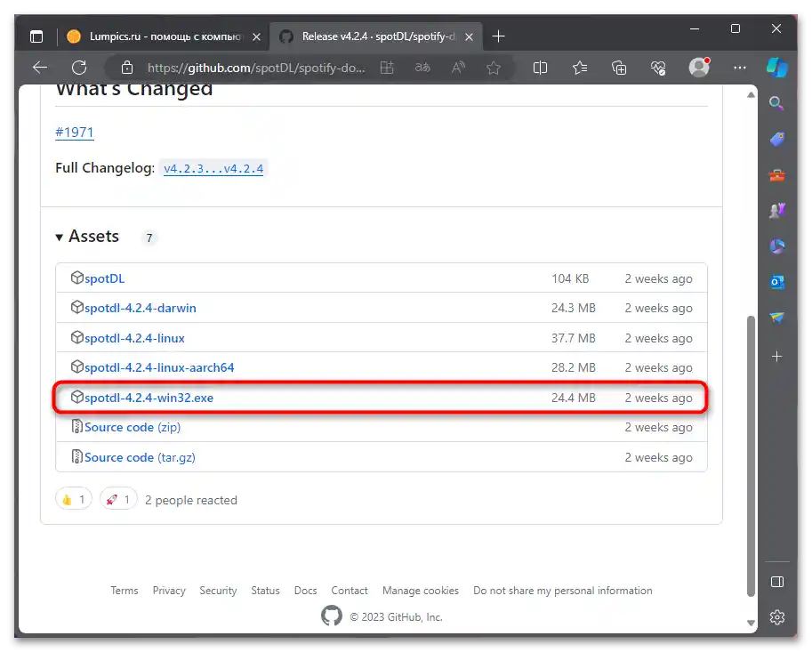
Task: Open sidebar settings gear icon
Action: point(776,617)
